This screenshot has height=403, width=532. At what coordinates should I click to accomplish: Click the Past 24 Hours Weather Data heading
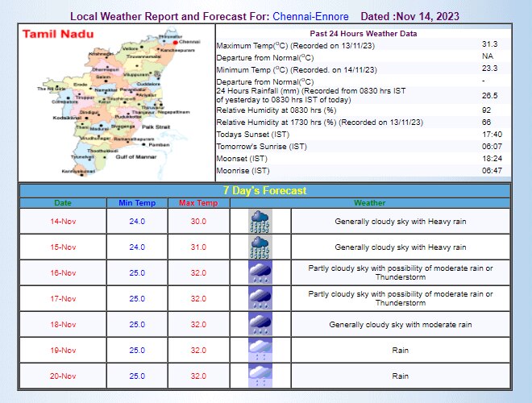[364, 34]
